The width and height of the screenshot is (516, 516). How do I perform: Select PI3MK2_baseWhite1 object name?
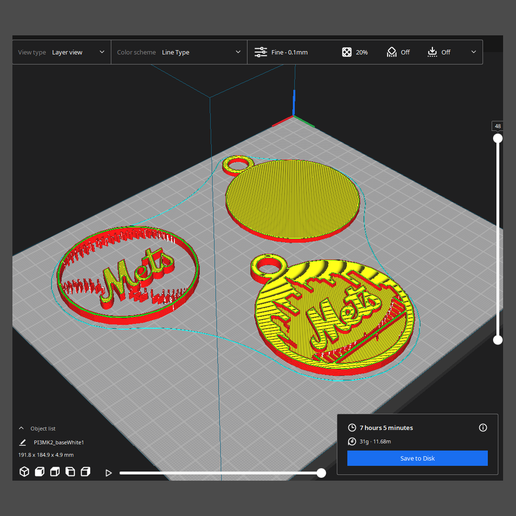[x=59, y=442]
